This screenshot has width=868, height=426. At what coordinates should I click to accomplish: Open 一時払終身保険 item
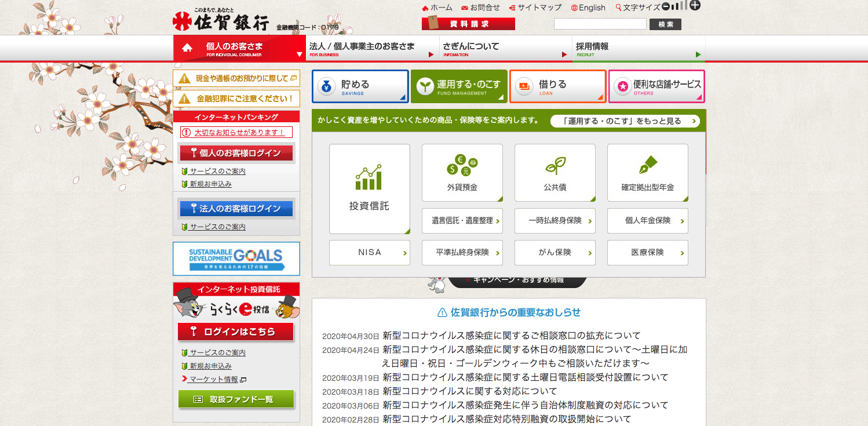pos(555,221)
